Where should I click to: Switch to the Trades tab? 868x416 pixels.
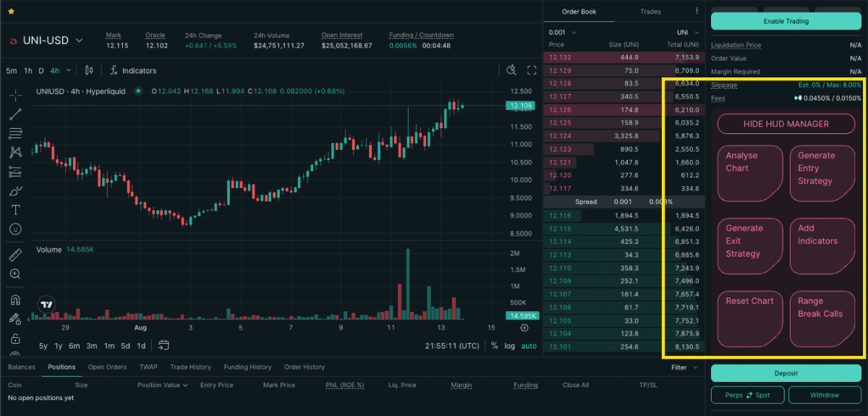coord(650,12)
